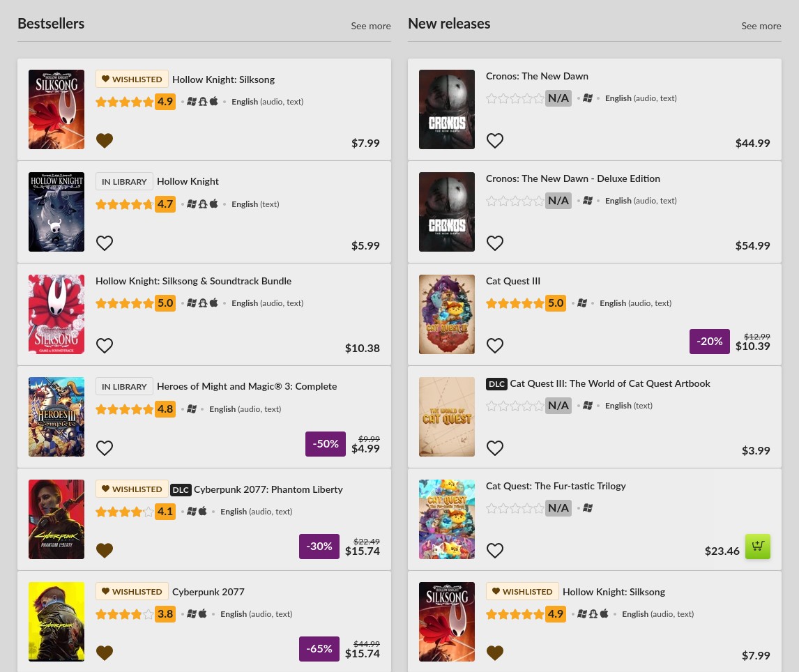Open See more for Bestsellers
Viewport: 799px width, 672px height.
pos(370,26)
